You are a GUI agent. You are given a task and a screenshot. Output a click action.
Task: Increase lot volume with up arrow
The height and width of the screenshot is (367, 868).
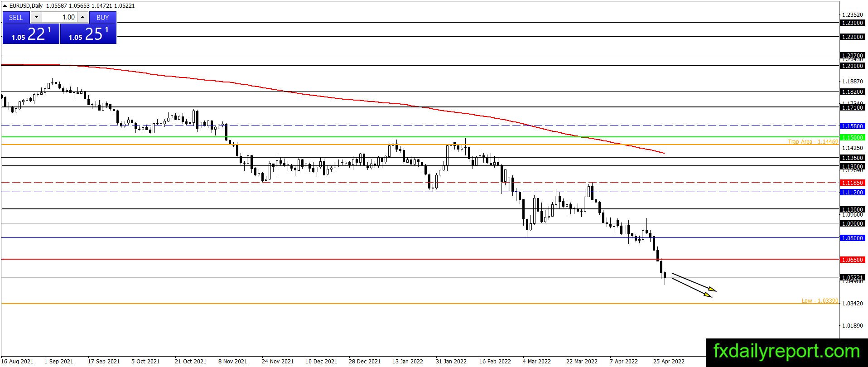(x=83, y=17)
